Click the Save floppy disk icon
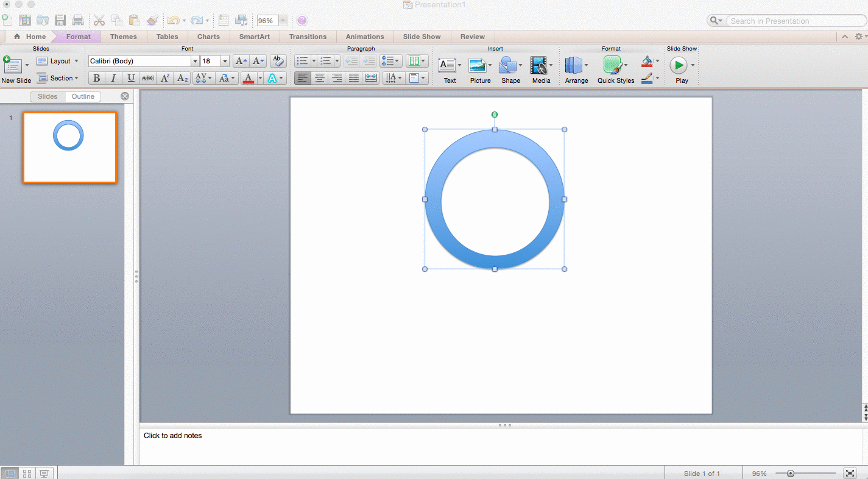Image resolution: width=868 pixels, height=479 pixels. coord(60,20)
